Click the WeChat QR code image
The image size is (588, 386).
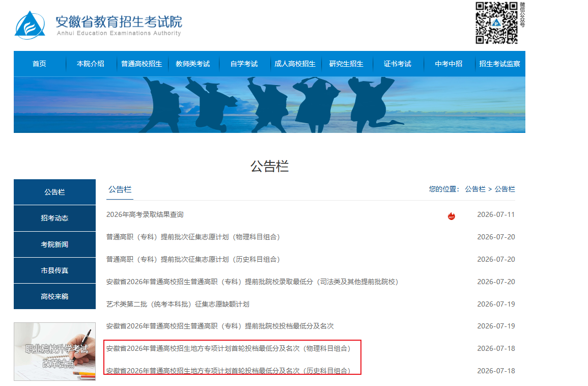click(x=496, y=23)
